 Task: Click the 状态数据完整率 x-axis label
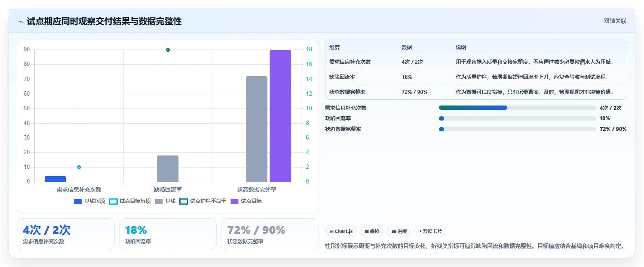[x=257, y=189]
